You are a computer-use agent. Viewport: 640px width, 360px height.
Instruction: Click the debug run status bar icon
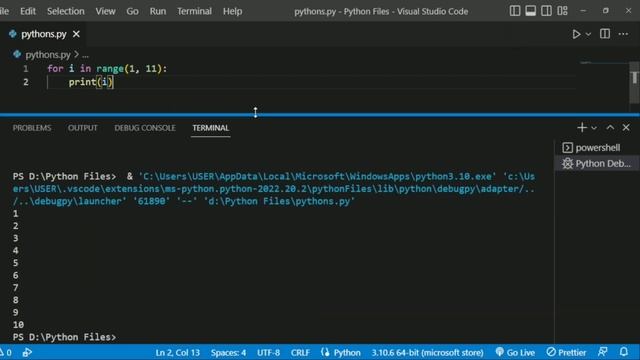tap(27, 352)
